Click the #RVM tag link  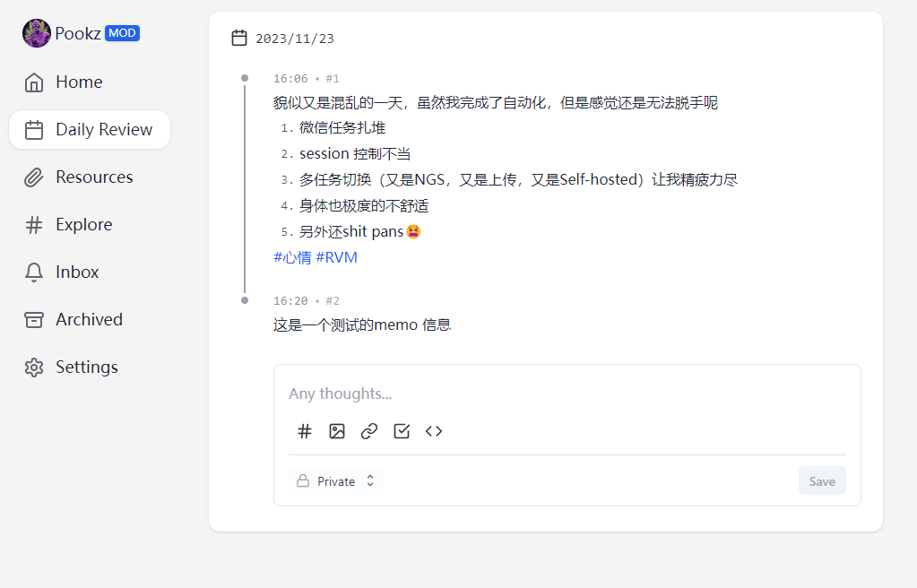(337, 257)
